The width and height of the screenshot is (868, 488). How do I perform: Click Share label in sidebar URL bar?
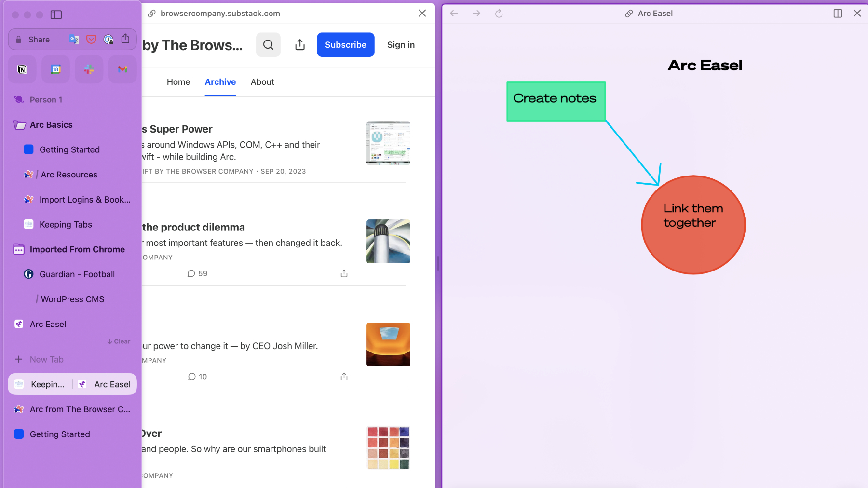pos(39,40)
